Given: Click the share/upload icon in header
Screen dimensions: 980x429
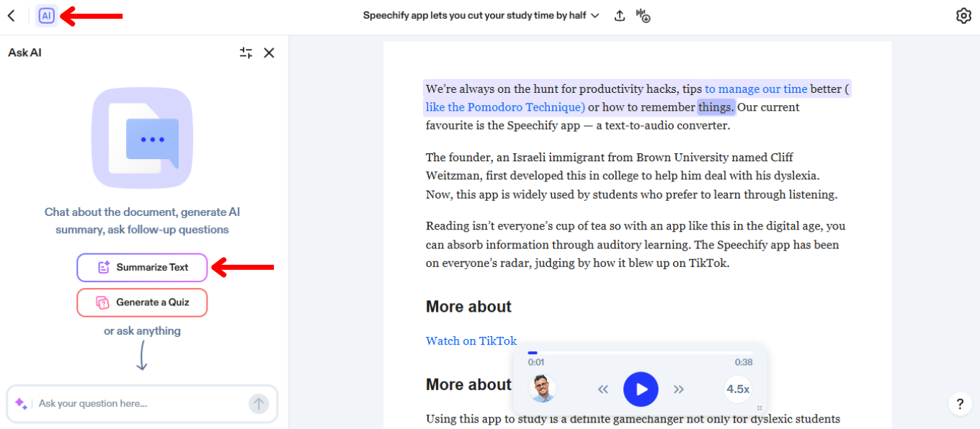Looking at the screenshot, I should click(x=620, y=16).
